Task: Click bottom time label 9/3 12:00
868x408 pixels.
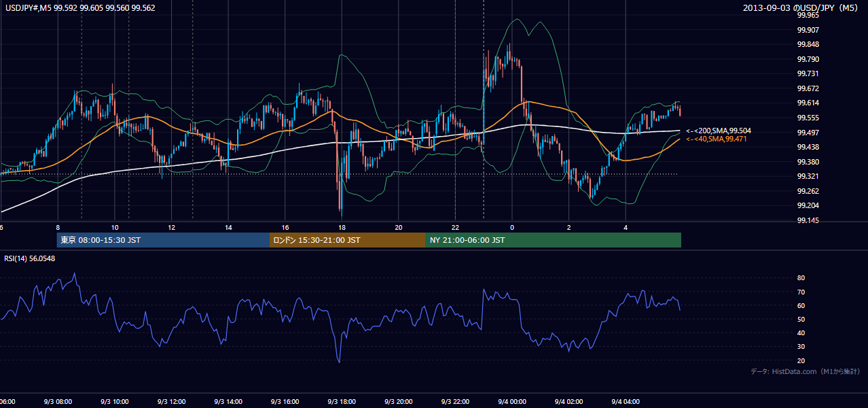Action: point(171,402)
